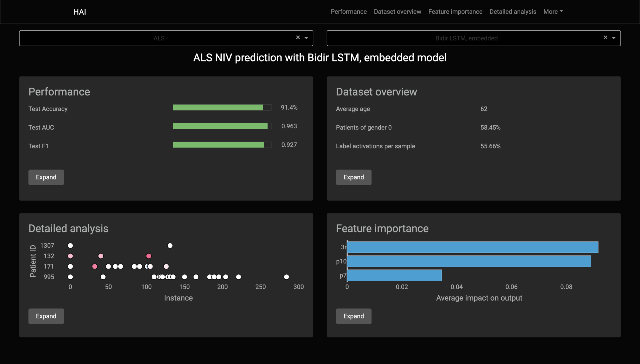Clear the Bidir LSTM model selection
The height and width of the screenshot is (364, 640).
pos(605,37)
